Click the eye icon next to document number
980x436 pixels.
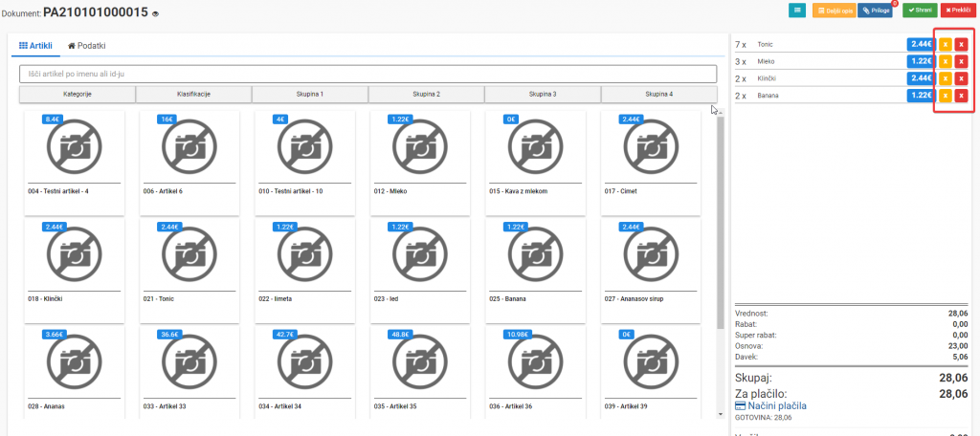[x=155, y=13]
